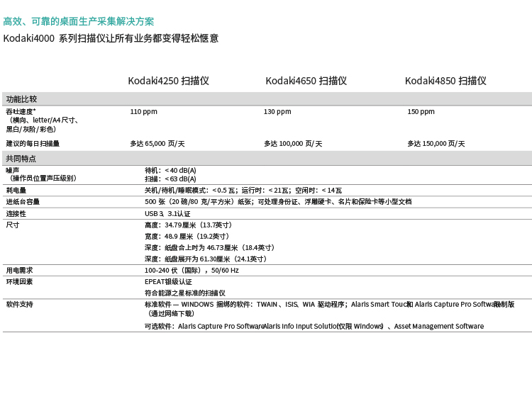Click the '耗电量' row label

tap(16, 190)
